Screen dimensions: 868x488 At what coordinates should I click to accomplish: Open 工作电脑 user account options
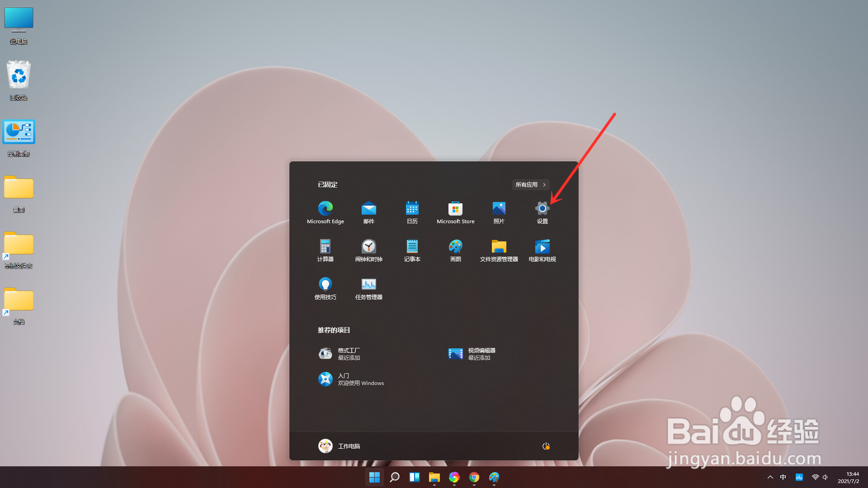(339, 446)
